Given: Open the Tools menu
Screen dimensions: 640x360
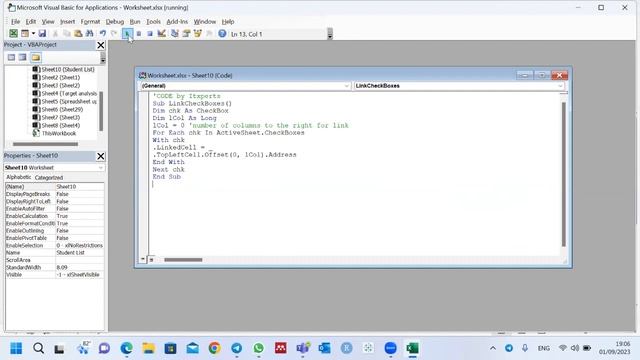Looking at the screenshot, I should (x=153, y=22).
